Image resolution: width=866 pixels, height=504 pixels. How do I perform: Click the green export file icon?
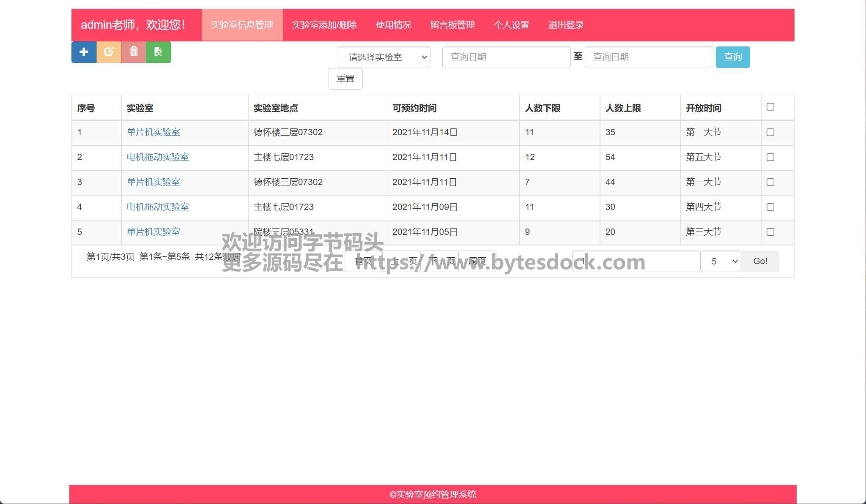point(158,52)
